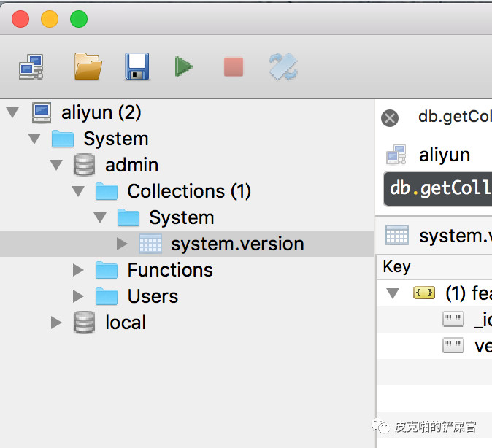Collapse the admin database node
Viewport: 492px width, 448px height.
(x=56, y=165)
